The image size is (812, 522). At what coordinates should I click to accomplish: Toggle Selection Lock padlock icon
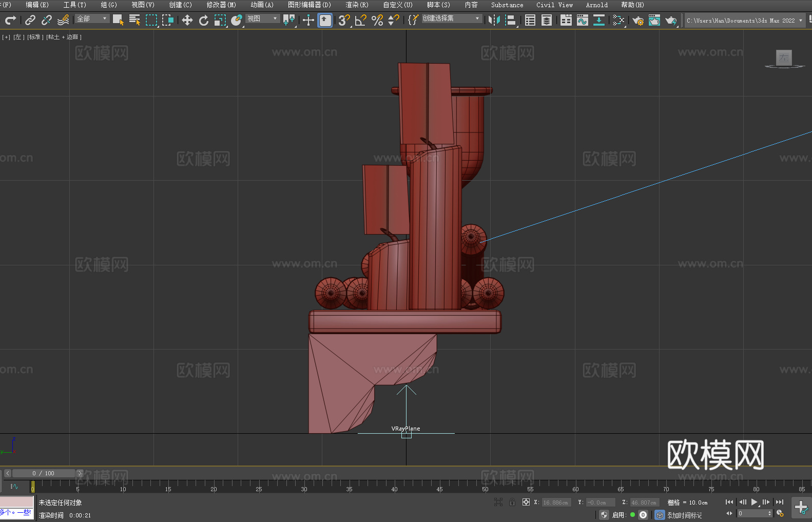(512, 502)
